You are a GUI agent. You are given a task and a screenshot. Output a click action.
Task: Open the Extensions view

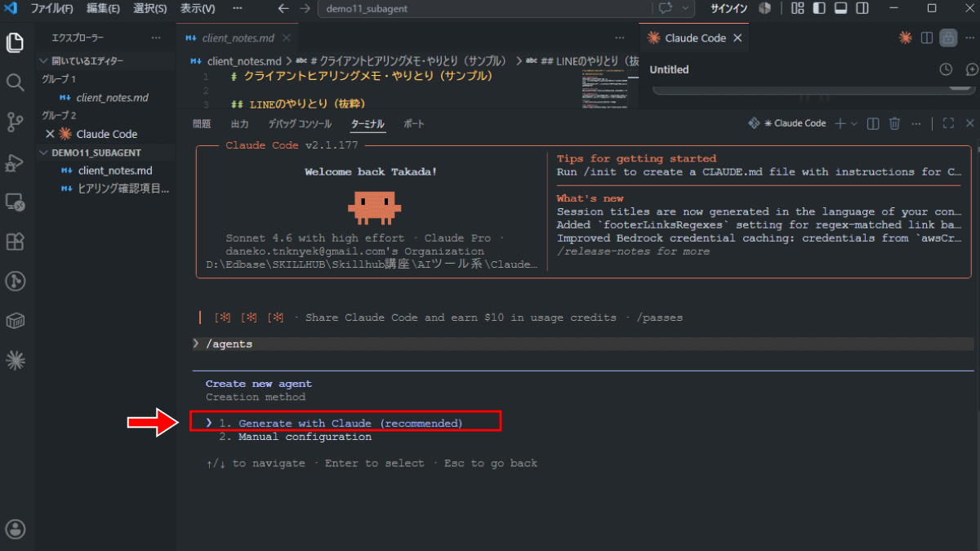tap(15, 242)
